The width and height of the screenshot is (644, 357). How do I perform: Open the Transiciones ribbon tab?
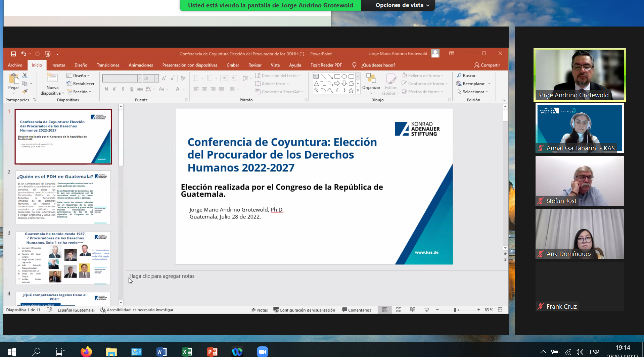click(108, 65)
